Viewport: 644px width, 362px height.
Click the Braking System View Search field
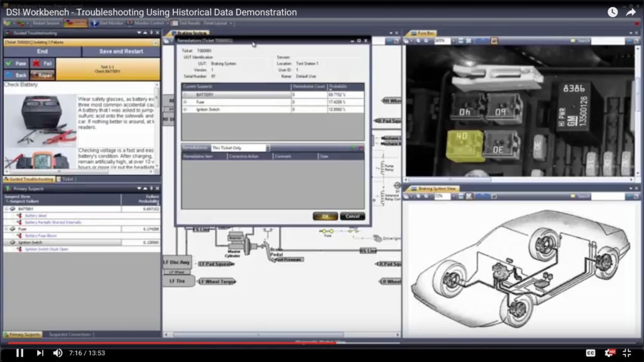608,196
